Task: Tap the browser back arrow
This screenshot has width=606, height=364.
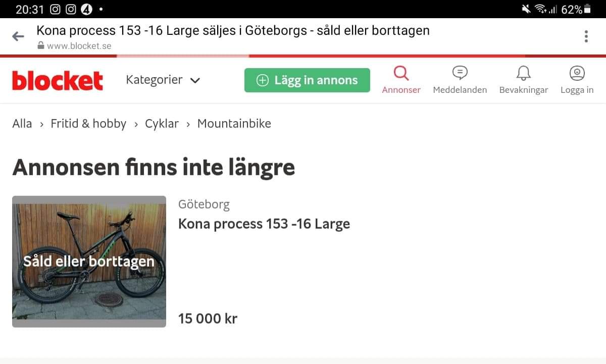Action: click(18, 36)
